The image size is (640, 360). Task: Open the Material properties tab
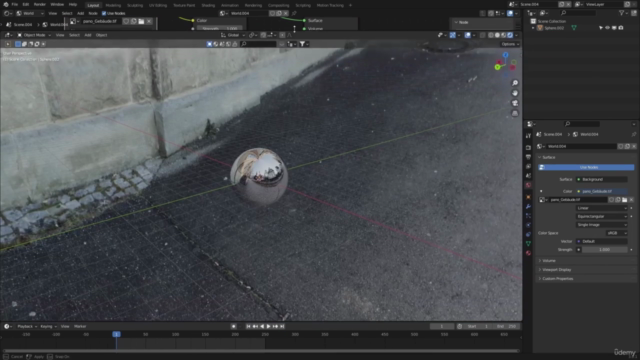click(x=528, y=253)
